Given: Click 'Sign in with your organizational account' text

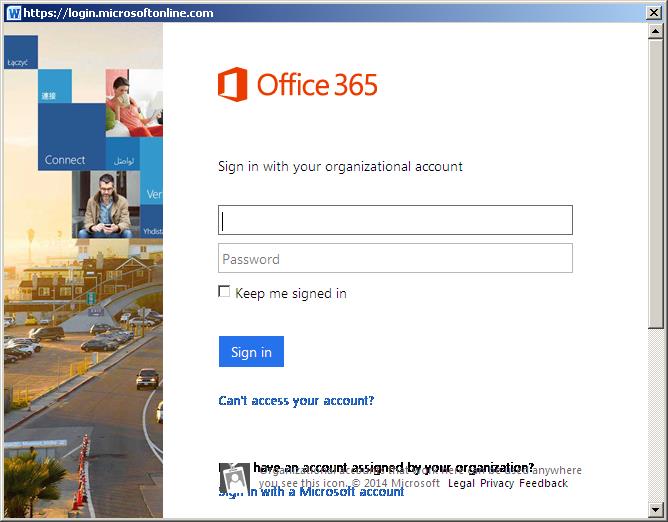Looking at the screenshot, I should (x=340, y=166).
